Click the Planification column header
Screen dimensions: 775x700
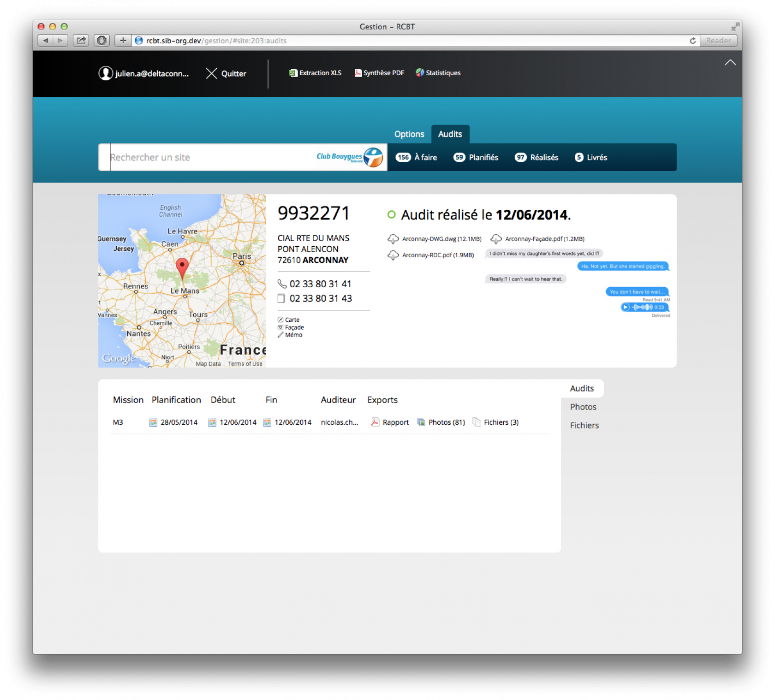pos(176,400)
